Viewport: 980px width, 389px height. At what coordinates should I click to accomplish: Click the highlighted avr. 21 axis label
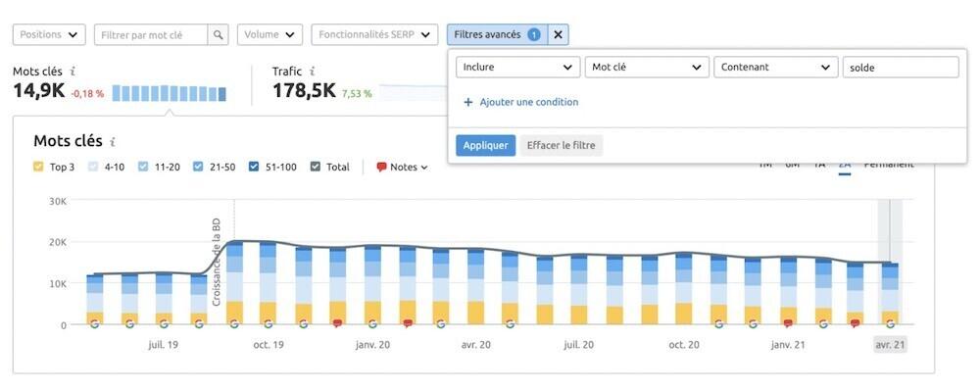coord(890,345)
